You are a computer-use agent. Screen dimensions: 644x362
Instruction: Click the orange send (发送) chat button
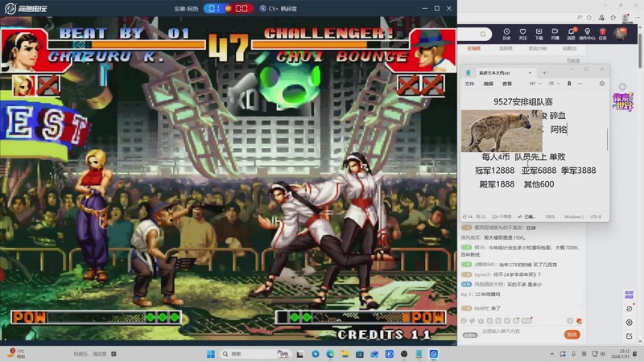[x=572, y=335]
